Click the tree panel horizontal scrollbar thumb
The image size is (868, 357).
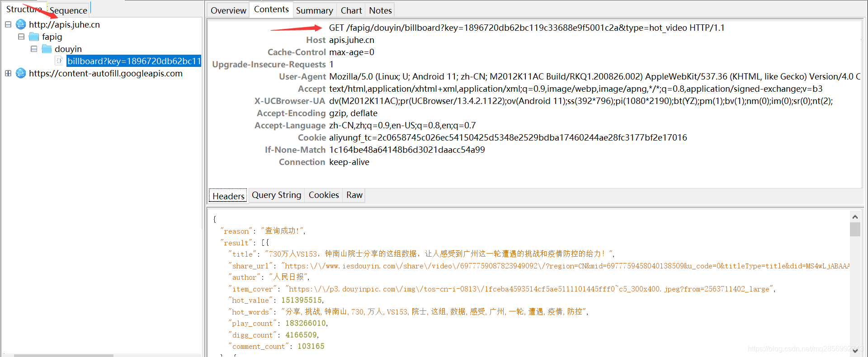point(63,355)
